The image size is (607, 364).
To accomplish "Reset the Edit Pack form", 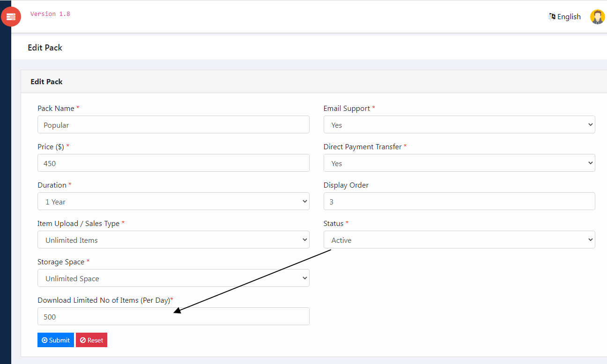I will point(91,340).
